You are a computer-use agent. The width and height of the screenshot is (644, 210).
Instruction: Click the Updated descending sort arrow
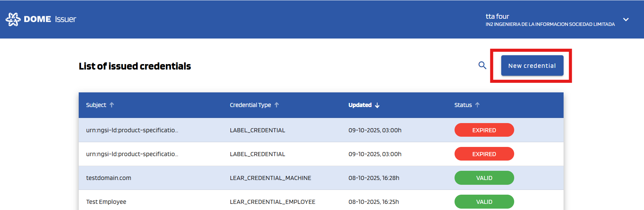(377, 105)
